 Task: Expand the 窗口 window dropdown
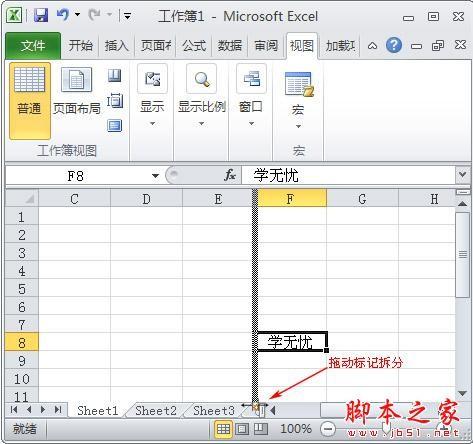[251, 96]
